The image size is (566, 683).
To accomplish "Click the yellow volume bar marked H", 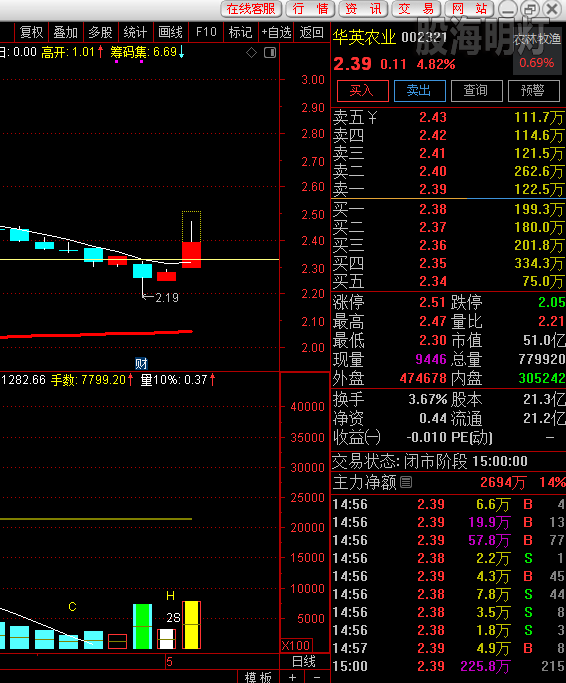I will click(191, 625).
